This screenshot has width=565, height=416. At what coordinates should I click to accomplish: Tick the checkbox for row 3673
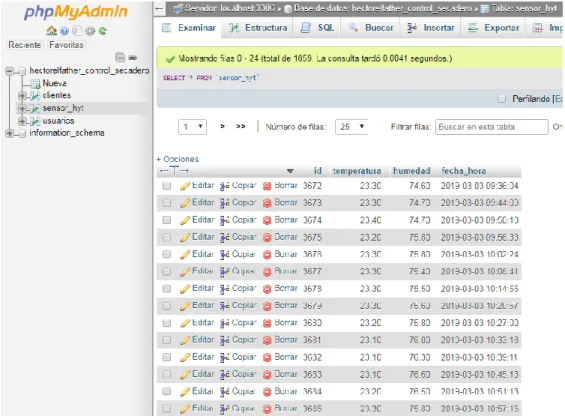[x=166, y=203]
